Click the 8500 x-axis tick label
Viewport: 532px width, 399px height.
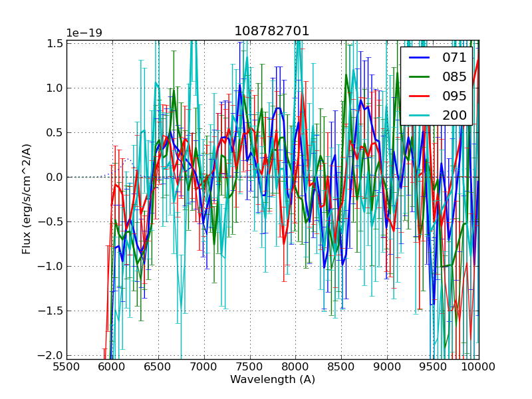click(x=342, y=366)
